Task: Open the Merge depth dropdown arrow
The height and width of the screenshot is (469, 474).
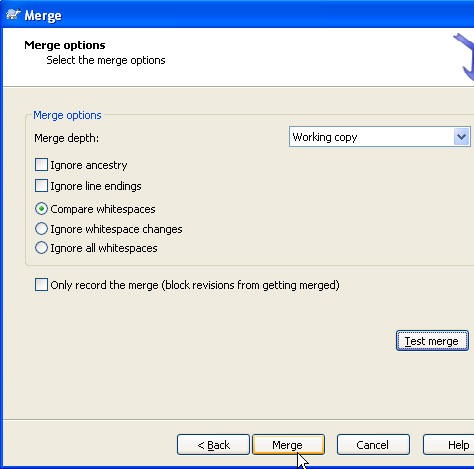Action: pyautogui.click(x=462, y=137)
